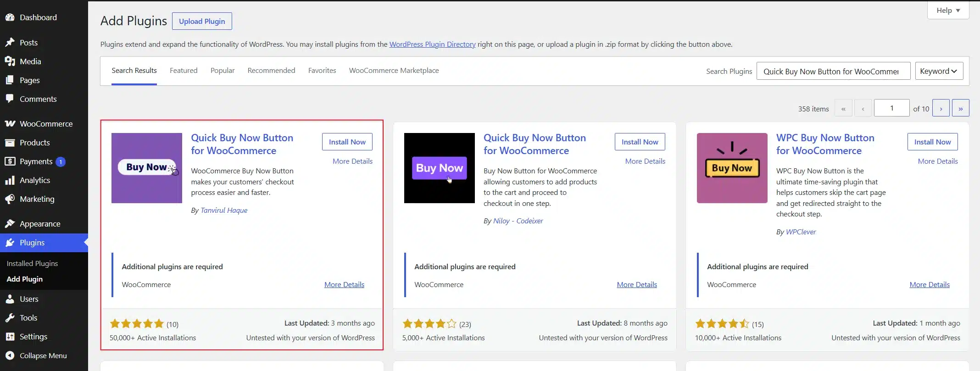Click the '50,000+ Active Installations' text
This screenshot has height=371, width=980.
point(153,338)
